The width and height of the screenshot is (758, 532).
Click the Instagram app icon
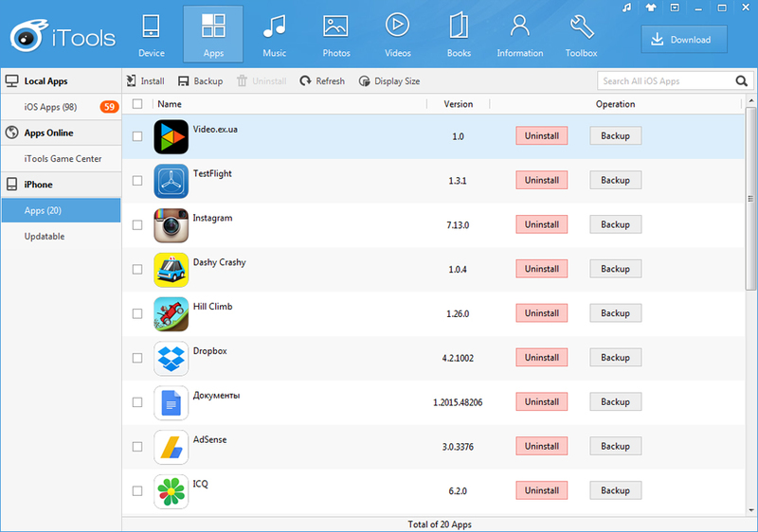pyautogui.click(x=171, y=225)
